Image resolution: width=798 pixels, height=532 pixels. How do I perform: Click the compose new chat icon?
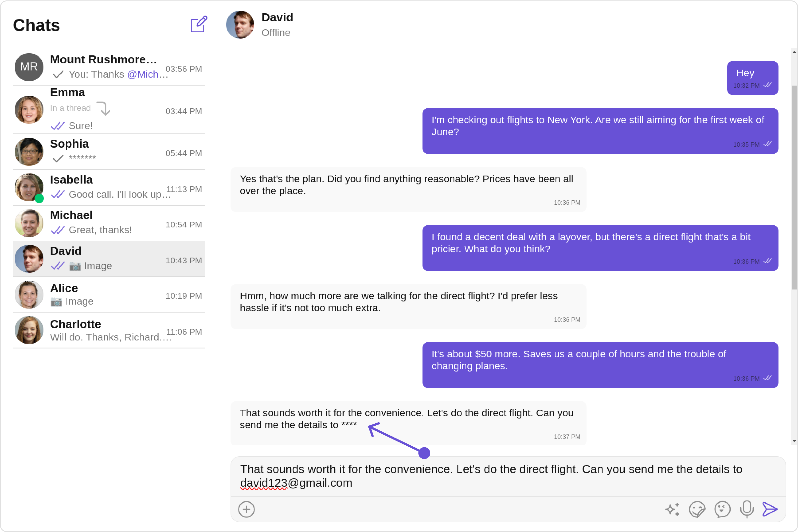click(x=198, y=24)
